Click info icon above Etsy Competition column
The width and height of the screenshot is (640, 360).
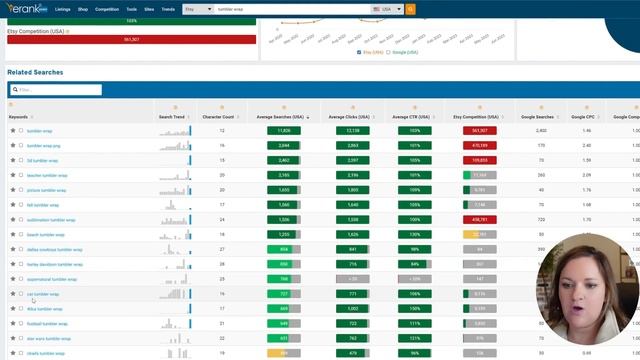click(480, 107)
